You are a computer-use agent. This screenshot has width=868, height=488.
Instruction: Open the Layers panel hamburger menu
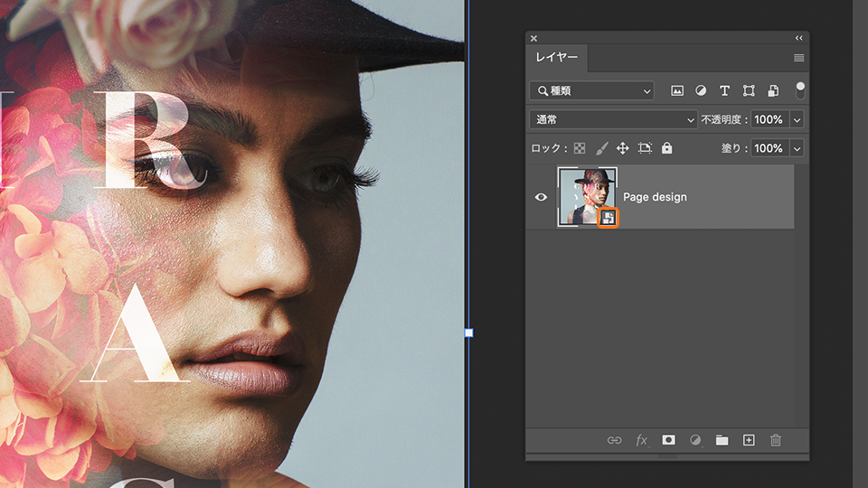pyautogui.click(x=798, y=58)
